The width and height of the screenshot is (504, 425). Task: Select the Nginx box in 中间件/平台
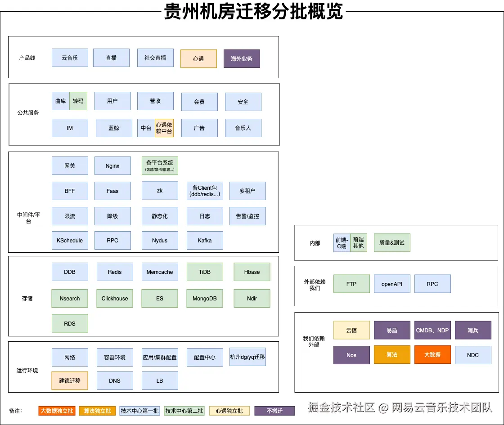(112, 166)
